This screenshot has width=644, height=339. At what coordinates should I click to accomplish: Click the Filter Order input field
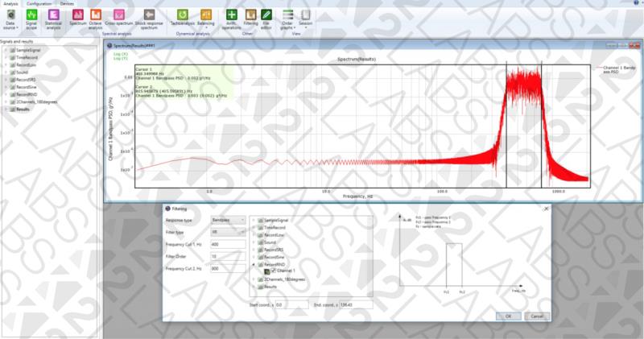(x=228, y=256)
